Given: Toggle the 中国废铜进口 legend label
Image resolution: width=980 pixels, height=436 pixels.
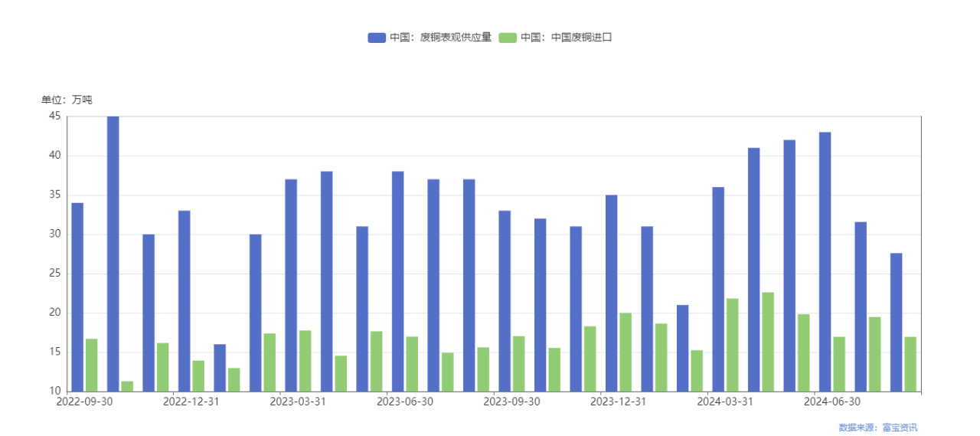Looking at the screenshot, I should 567,38.
